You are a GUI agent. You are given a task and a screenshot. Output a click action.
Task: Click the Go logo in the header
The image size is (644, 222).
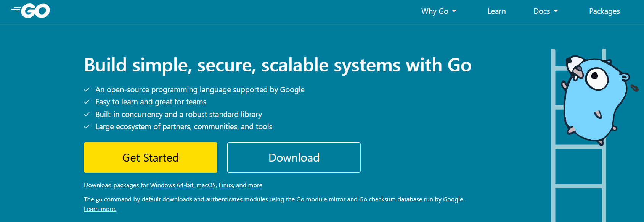pyautogui.click(x=31, y=11)
